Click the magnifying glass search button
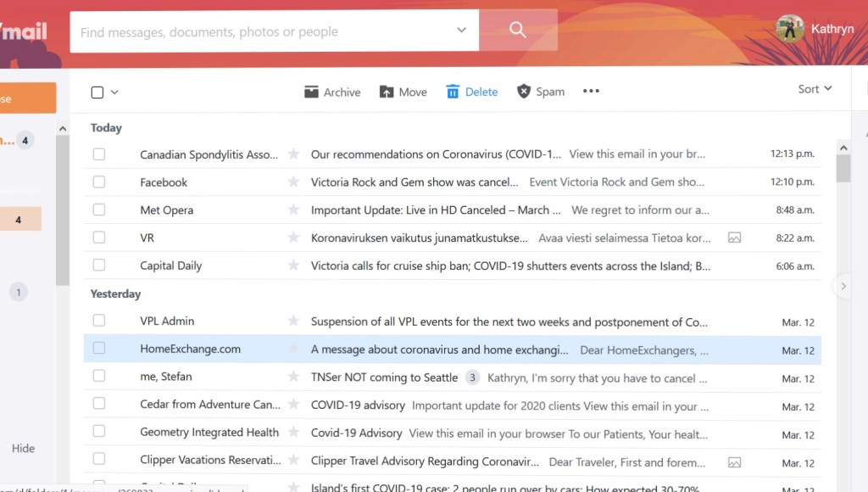 (x=518, y=31)
